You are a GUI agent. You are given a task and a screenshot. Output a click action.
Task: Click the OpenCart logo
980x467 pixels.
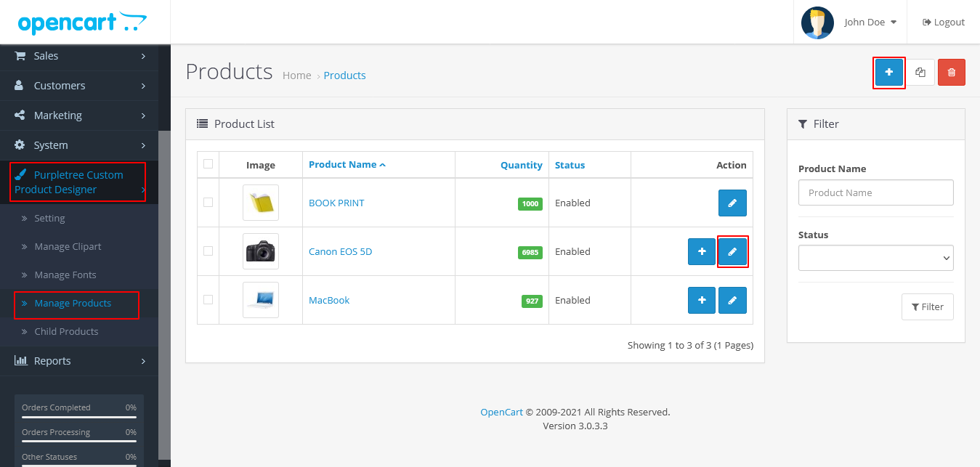82,22
